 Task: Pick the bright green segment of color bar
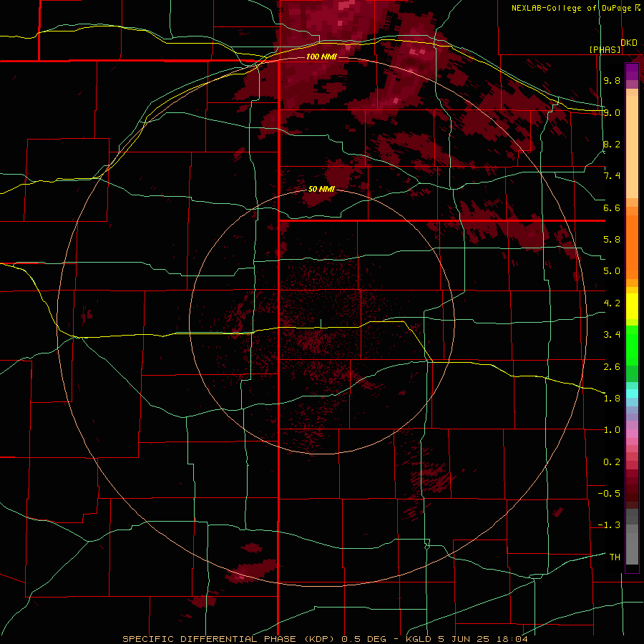(632, 345)
